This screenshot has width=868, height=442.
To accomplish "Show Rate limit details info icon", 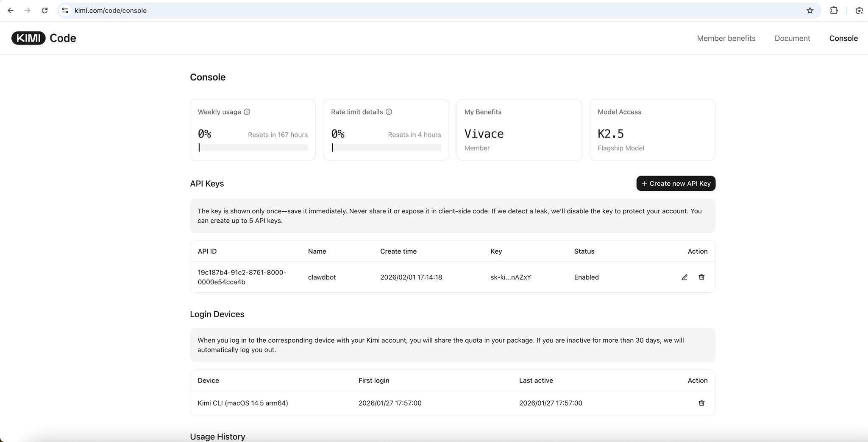I will click(x=389, y=112).
